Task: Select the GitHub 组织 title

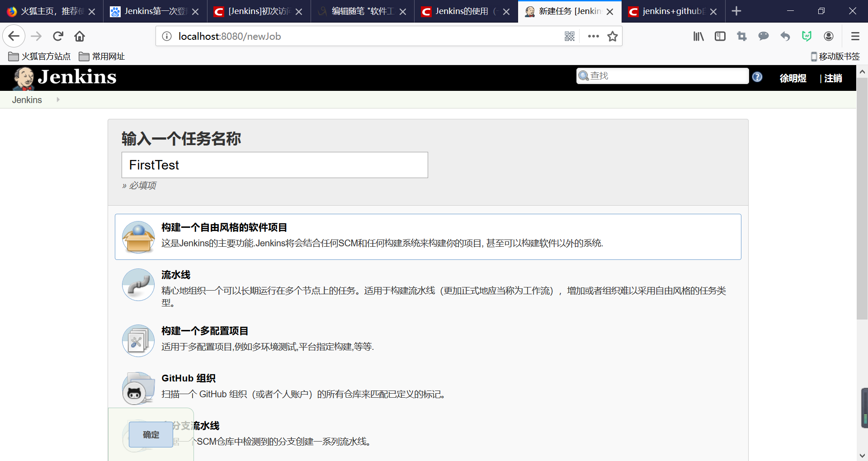Action: pyautogui.click(x=189, y=378)
